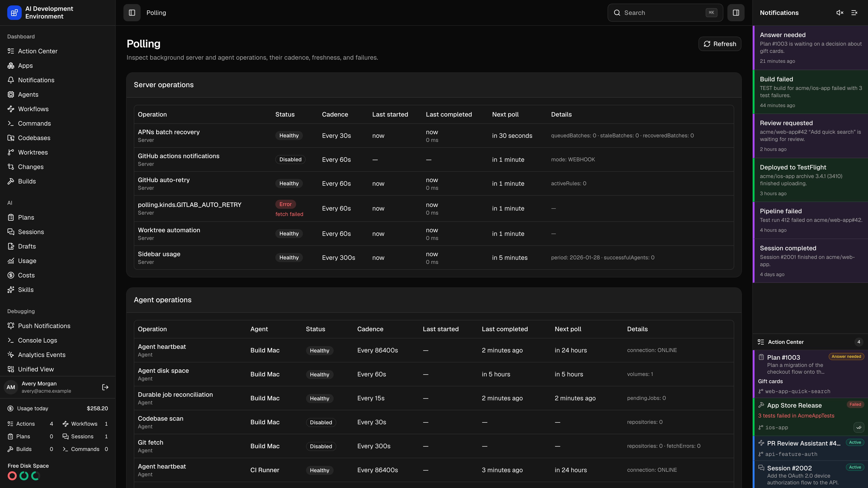This screenshot has width=868, height=488.
Task: Click the log out icon beside Avery Morgan
Action: pyautogui.click(x=105, y=387)
